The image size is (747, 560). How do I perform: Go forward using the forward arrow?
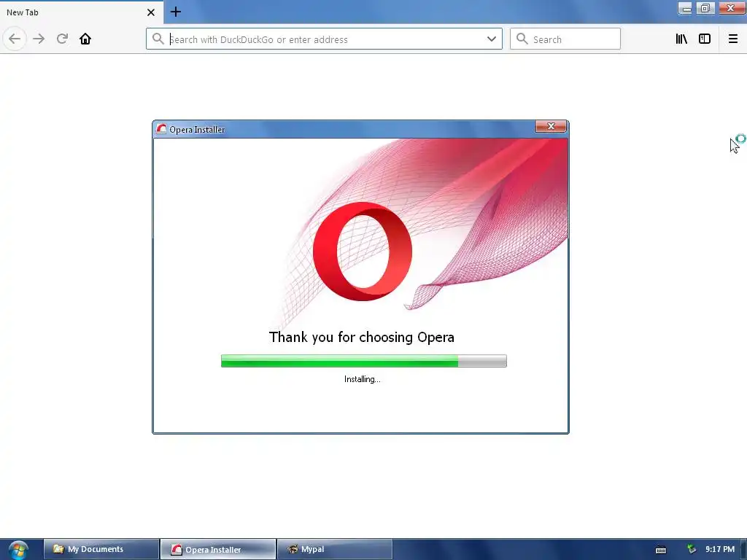point(39,39)
